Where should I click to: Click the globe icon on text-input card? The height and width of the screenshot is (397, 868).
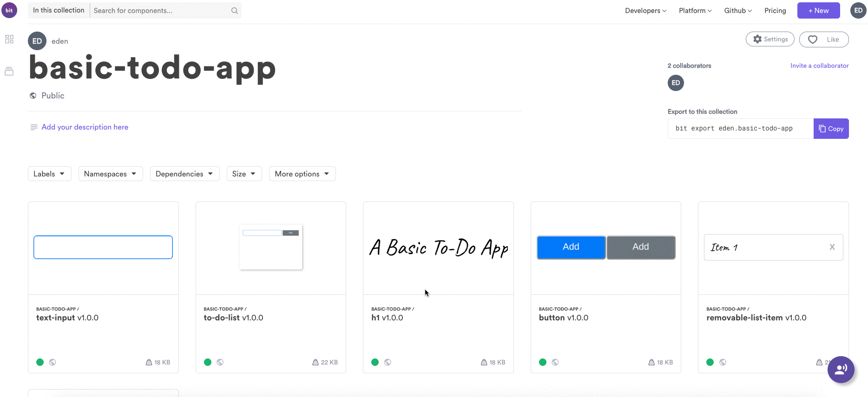click(x=53, y=362)
